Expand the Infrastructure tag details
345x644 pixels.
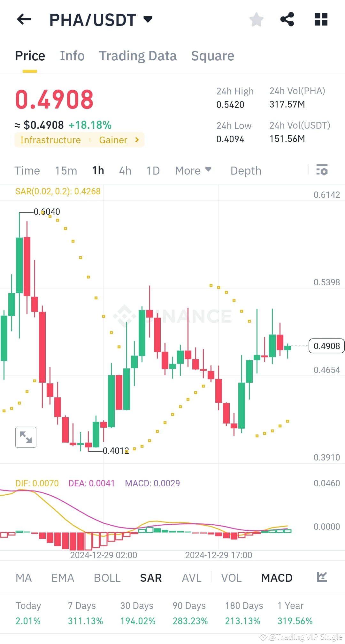50,140
